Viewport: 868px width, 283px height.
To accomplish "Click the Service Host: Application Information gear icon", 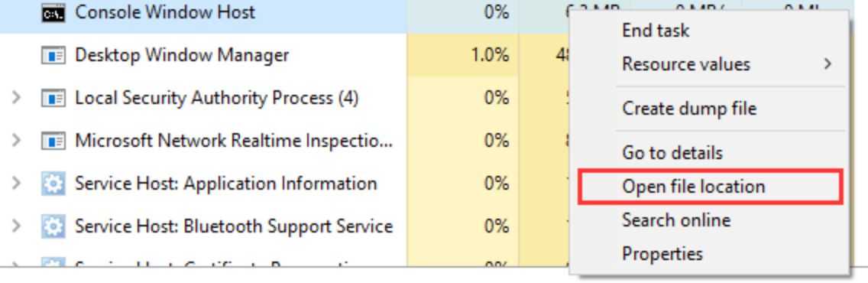I will click(x=53, y=184).
